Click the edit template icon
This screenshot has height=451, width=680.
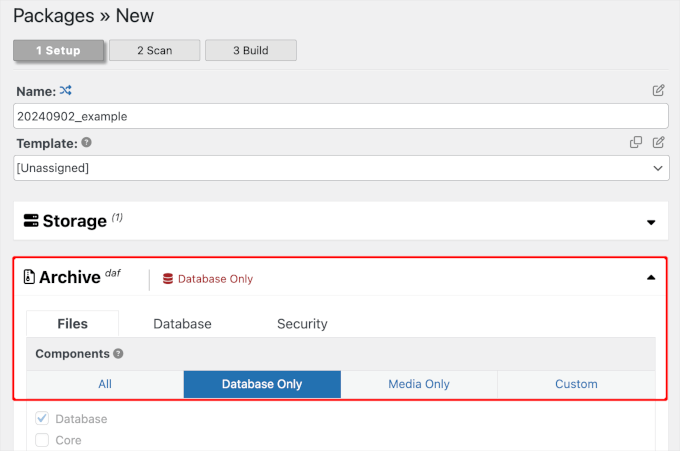pos(658,143)
